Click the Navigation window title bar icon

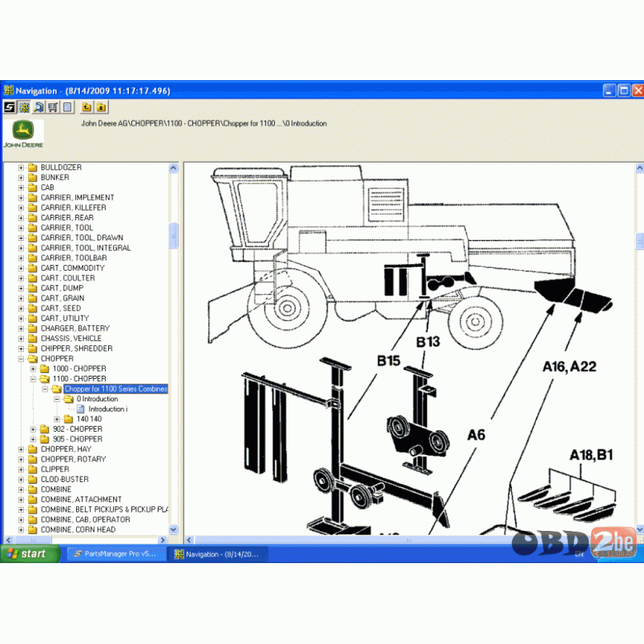coord(8,90)
